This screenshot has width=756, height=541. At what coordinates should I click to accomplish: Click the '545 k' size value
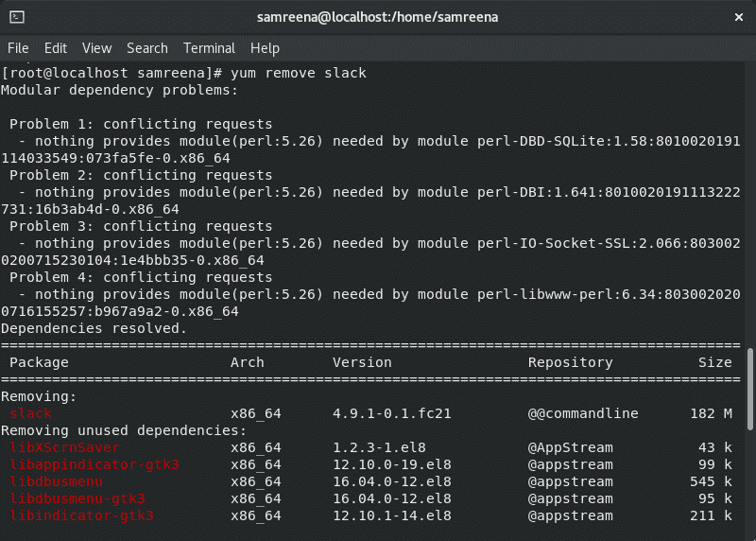tap(712, 481)
